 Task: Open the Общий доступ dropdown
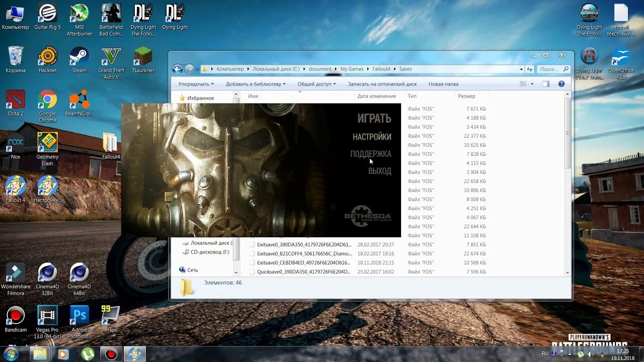coord(316,84)
